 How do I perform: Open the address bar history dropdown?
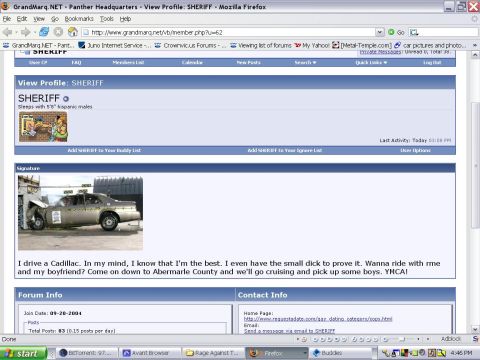[x=379, y=32]
